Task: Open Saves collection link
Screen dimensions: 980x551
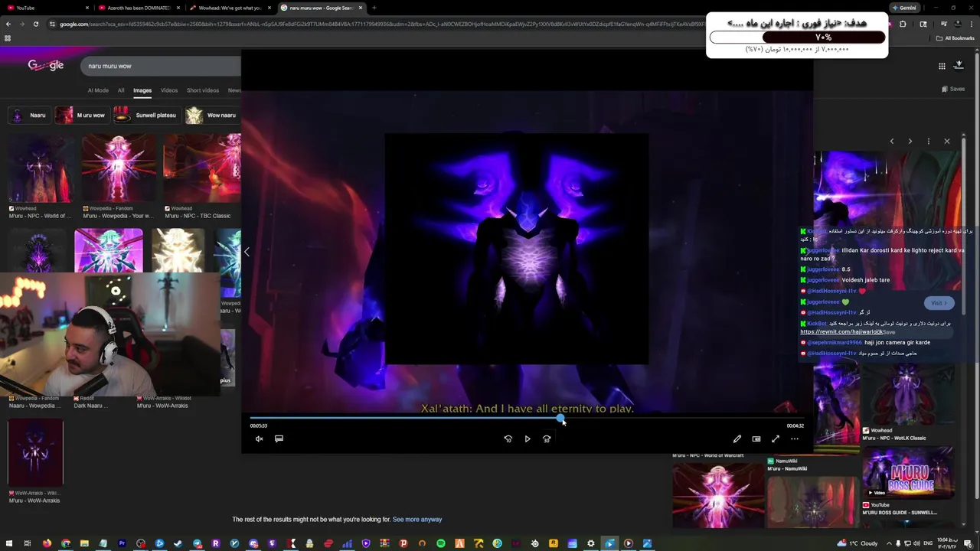Action: (952, 89)
